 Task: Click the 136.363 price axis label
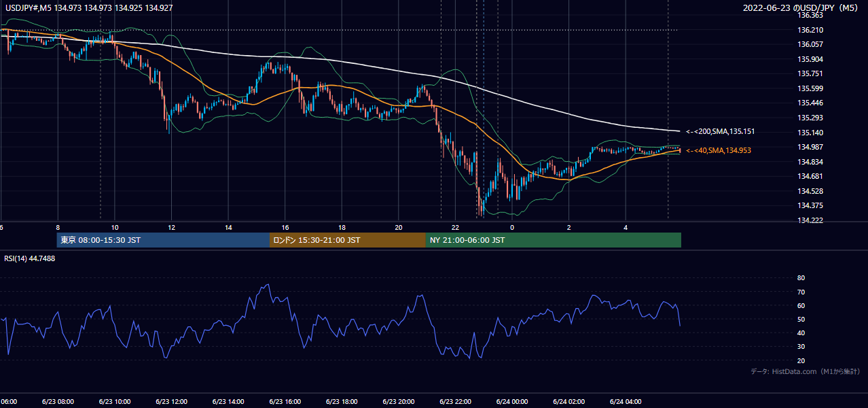pyautogui.click(x=810, y=15)
